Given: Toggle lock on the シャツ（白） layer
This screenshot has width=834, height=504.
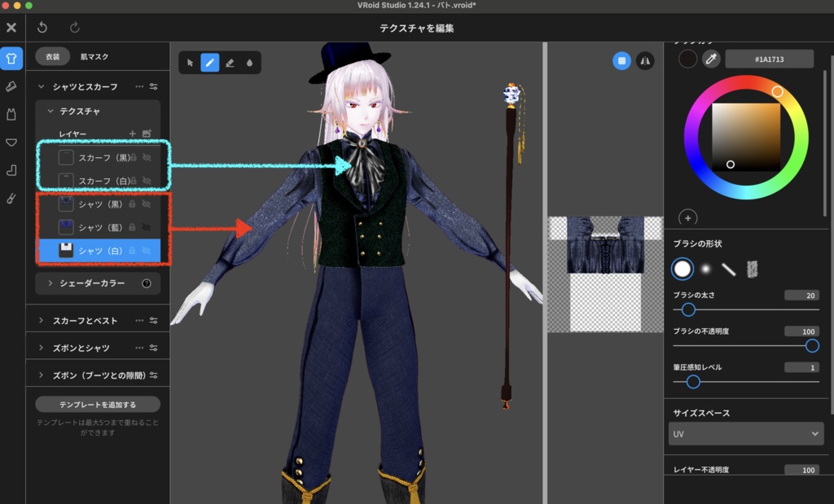Looking at the screenshot, I should 134,250.
